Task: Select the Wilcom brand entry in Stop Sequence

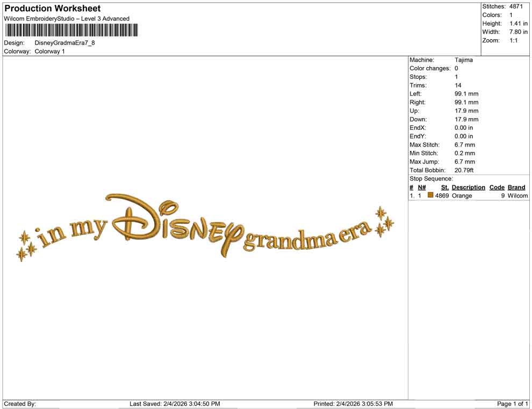Action: tap(516, 195)
